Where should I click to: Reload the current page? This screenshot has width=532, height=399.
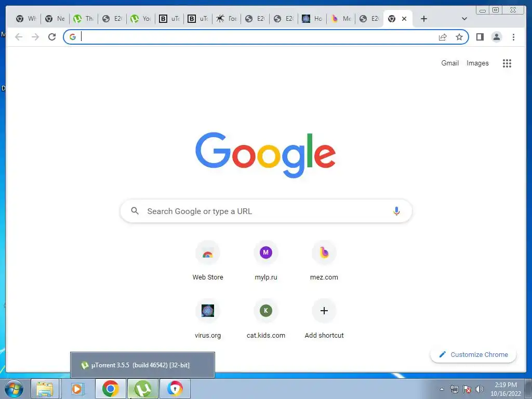click(x=52, y=37)
